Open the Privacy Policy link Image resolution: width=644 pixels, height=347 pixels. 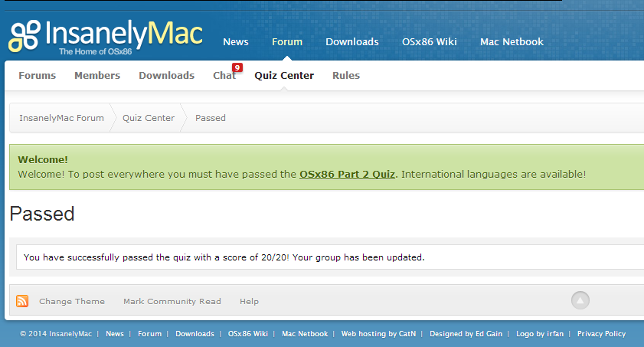601,334
